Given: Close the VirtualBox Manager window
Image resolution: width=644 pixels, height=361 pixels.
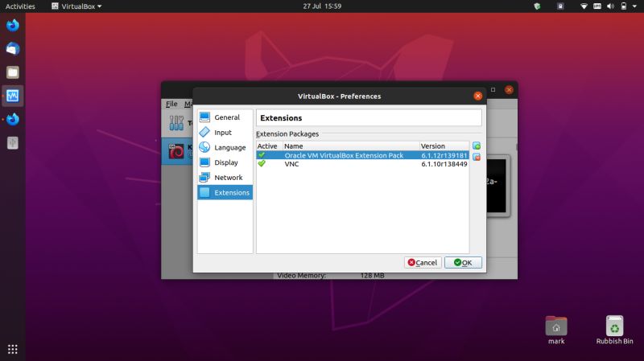Looking at the screenshot, I should click(509, 90).
